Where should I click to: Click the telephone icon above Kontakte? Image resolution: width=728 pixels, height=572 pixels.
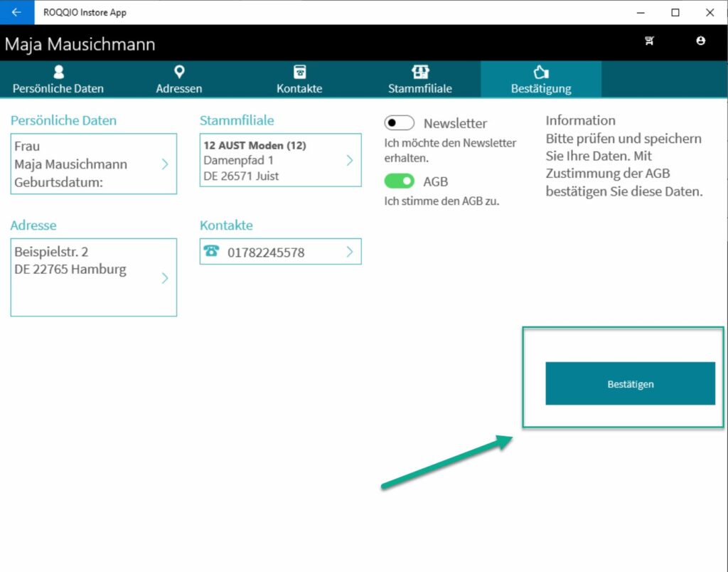pyautogui.click(x=299, y=72)
